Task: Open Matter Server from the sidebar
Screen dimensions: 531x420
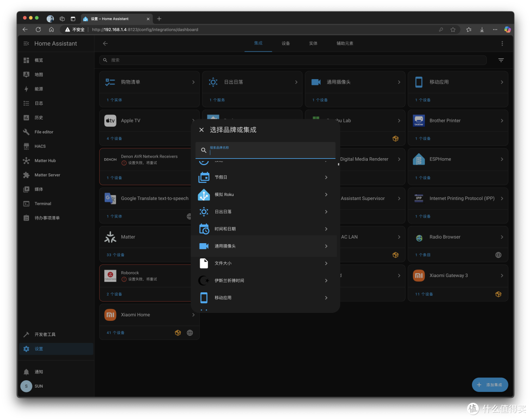Action: pyautogui.click(x=56, y=175)
